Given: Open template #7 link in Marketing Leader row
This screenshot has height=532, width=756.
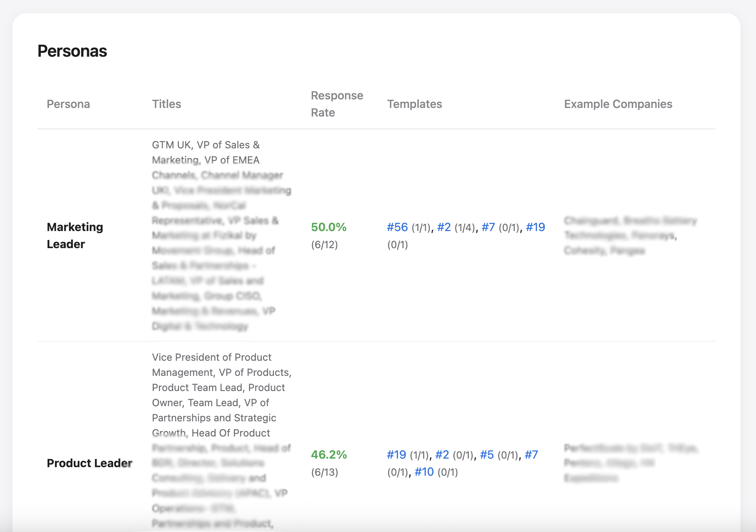Looking at the screenshot, I should [488, 227].
